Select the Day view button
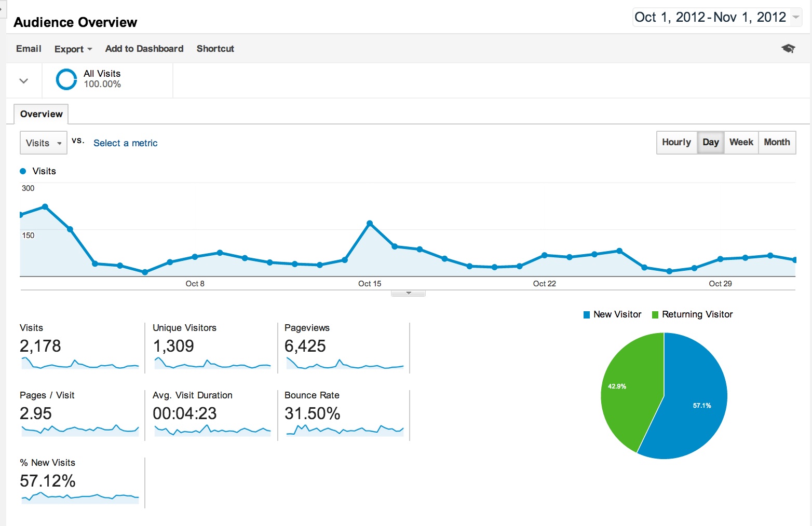 point(710,142)
